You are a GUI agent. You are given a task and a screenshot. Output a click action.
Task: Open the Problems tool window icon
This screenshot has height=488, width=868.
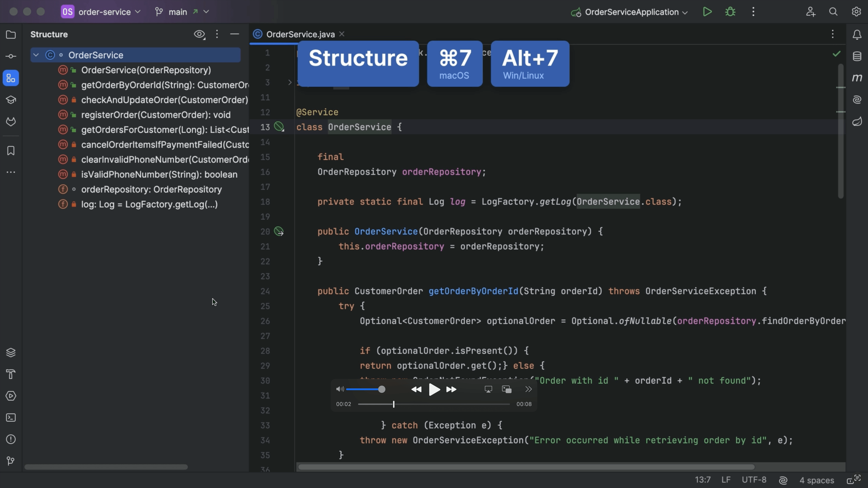(x=11, y=439)
